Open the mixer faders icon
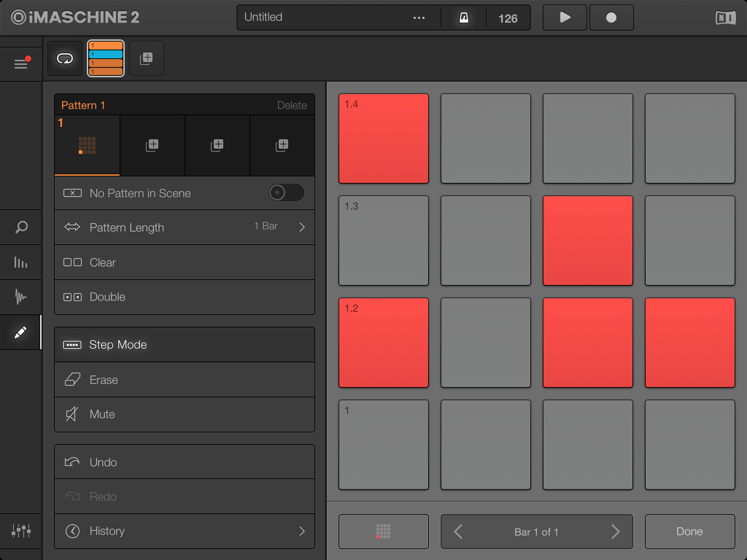The height and width of the screenshot is (560, 747). (21, 530)
